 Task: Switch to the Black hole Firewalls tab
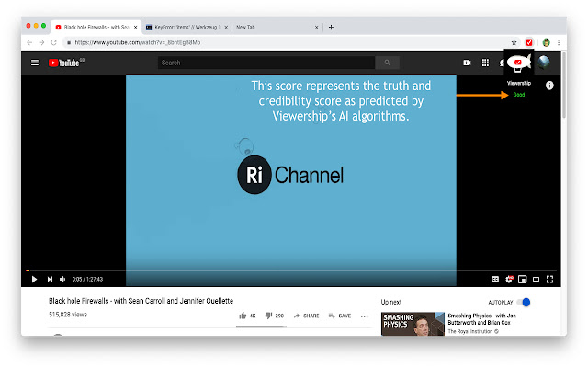click(x=96, y=27)
